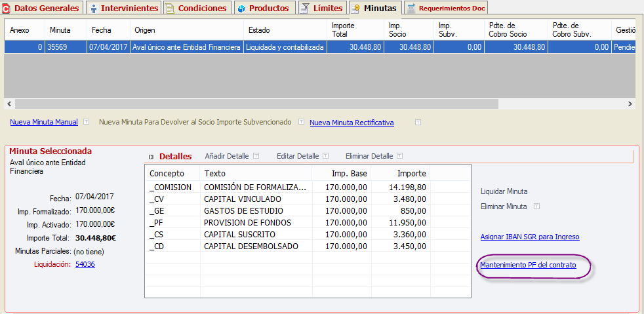This screenshot has height=314, width=644.
Task: Click the 14.198,80 importe value
Action: [407, 187]
